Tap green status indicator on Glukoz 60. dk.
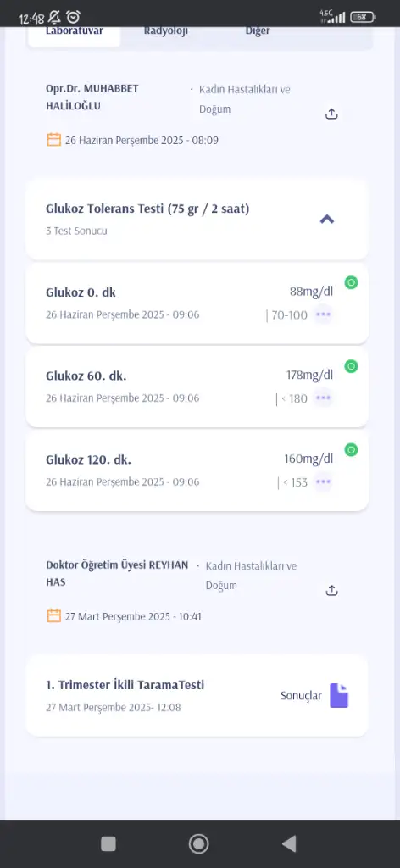The height and width of the screenshot is (868, 400). coord(351,366)
